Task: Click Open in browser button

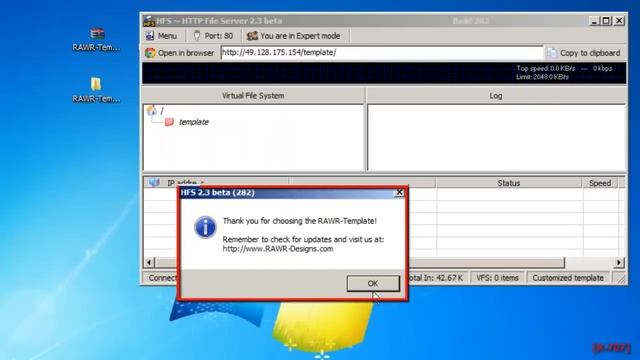Action: click(180, 53)
